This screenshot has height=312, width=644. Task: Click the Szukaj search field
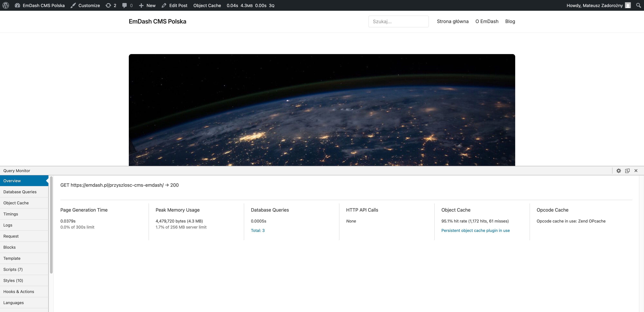point(398,21)
